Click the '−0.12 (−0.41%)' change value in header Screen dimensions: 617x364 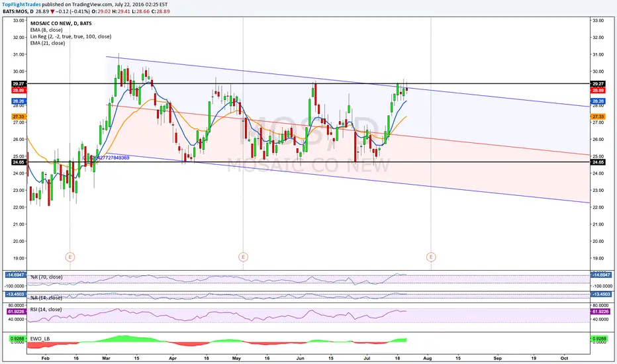coord(73,11)
